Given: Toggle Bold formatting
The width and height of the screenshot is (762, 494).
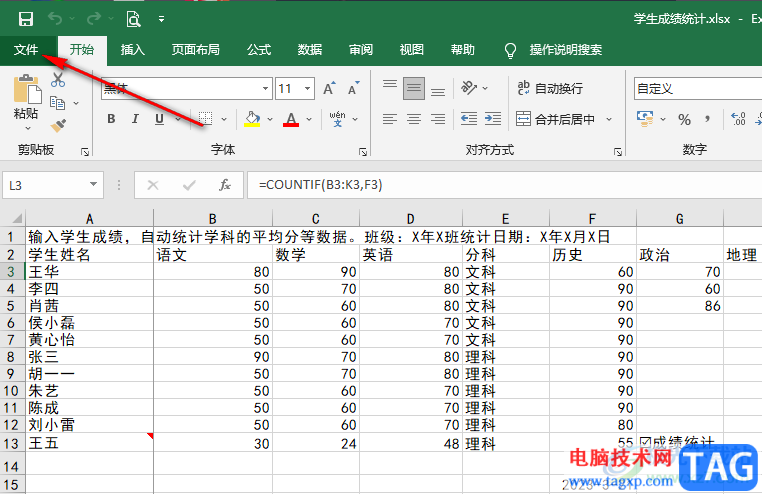Looking at the screenshot, I should point(111,119).
